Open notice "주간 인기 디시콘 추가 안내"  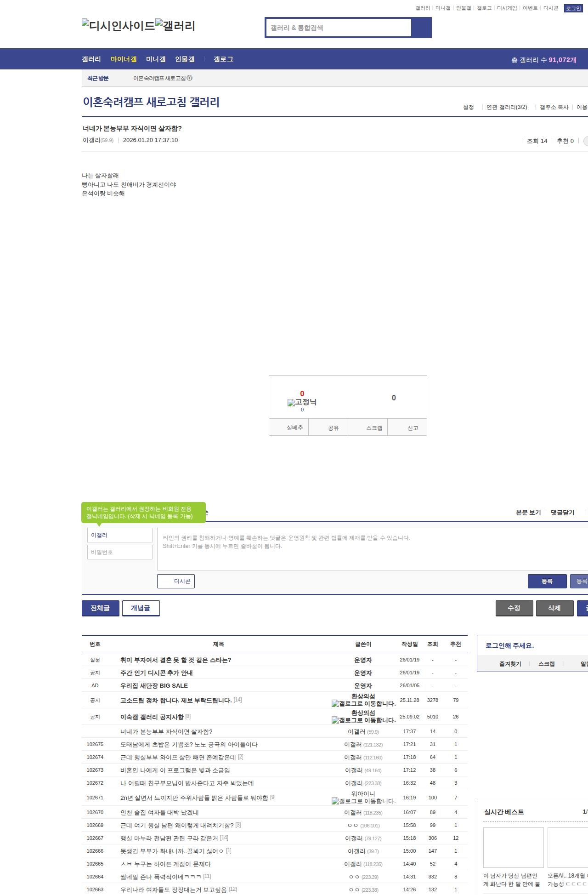(x=157, y=673)
